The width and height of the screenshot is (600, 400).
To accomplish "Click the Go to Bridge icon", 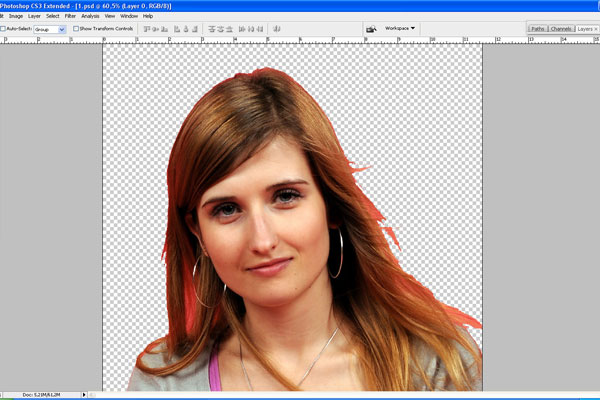I will coord(371,29).
